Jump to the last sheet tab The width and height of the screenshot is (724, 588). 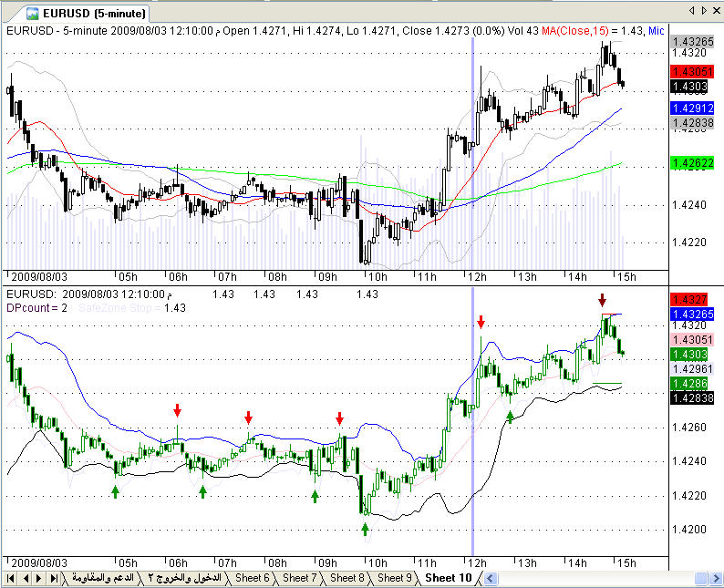coord(54,578)
